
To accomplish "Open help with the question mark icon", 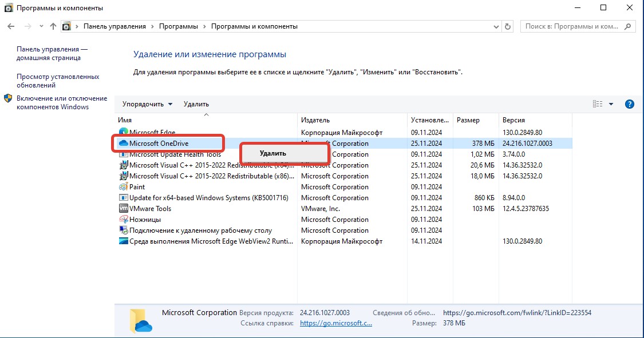I will coord(629,104).
